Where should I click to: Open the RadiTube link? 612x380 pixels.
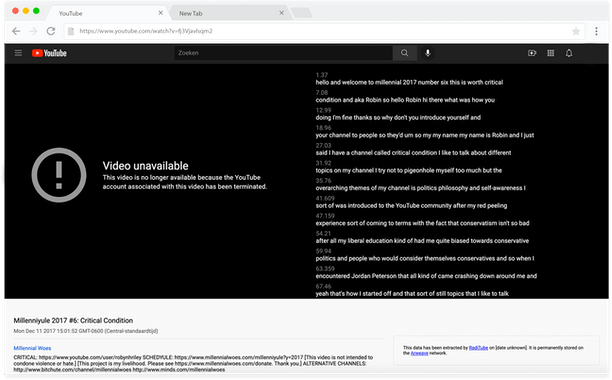point(478,348)
